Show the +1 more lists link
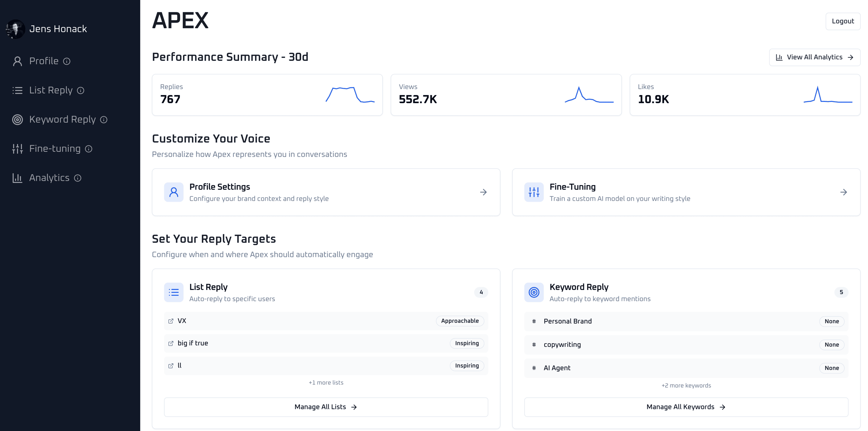 click(x=326, y=383)
